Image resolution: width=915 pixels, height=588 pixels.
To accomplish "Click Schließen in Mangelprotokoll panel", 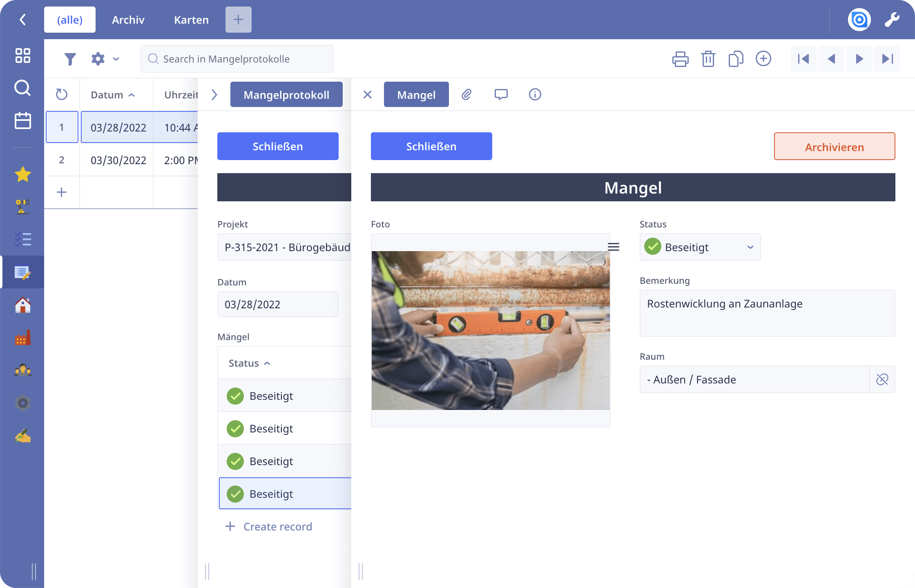I will pos(278,146).
